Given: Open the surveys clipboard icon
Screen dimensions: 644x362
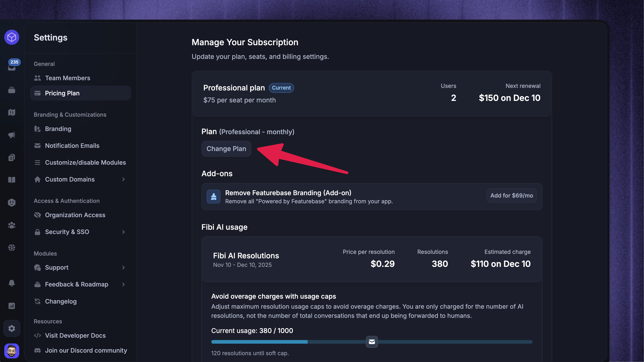Looking at the screenshot, I should pyautogui.click(x=12, y=157).
